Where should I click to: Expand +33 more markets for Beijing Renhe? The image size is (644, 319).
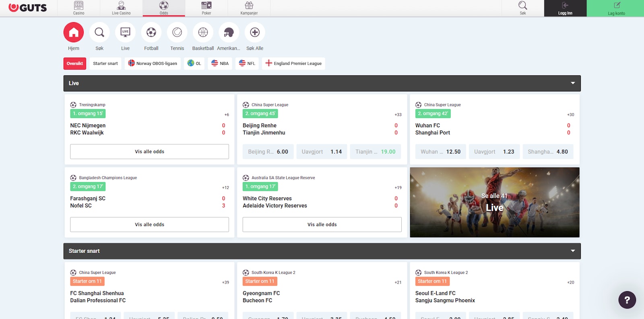(x=398, y=115)
